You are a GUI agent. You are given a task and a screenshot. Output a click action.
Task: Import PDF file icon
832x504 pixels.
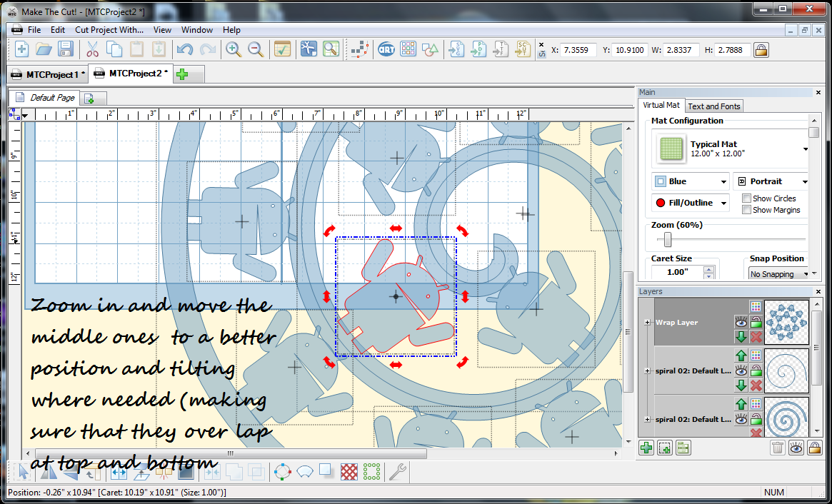pos(478,50)
